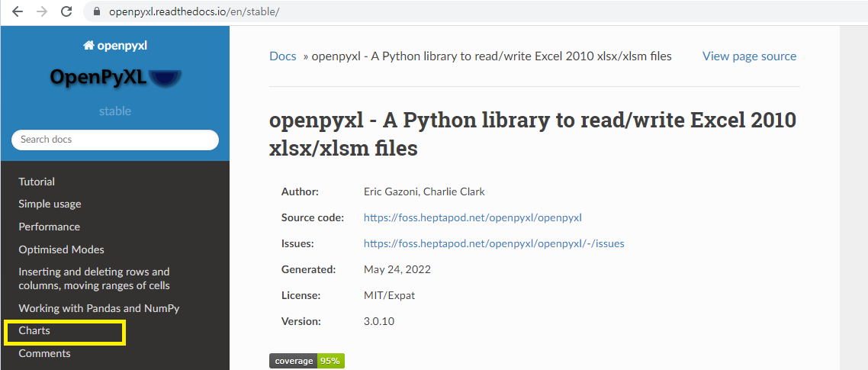Click the main page heading title
Image resolution: width=868 pixels, height=370 pixels.
tap(532, 134)
